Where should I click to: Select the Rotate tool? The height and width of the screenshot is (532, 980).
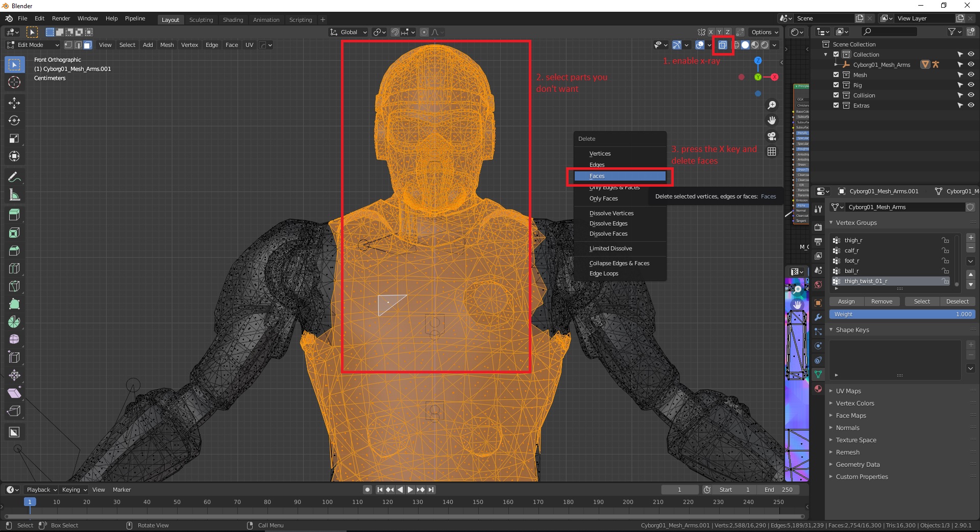pyautogui.click(x=14, y=121)
